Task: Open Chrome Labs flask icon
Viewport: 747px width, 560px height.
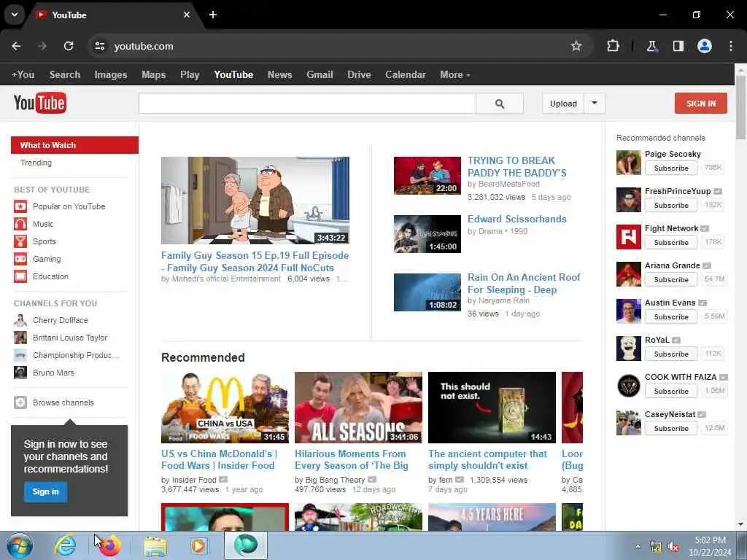Action: [x=651, y=46]
